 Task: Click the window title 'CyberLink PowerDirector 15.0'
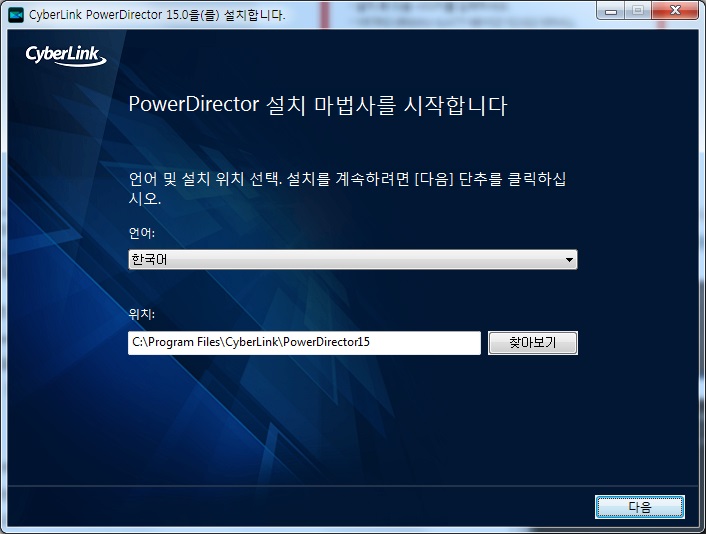157,15
